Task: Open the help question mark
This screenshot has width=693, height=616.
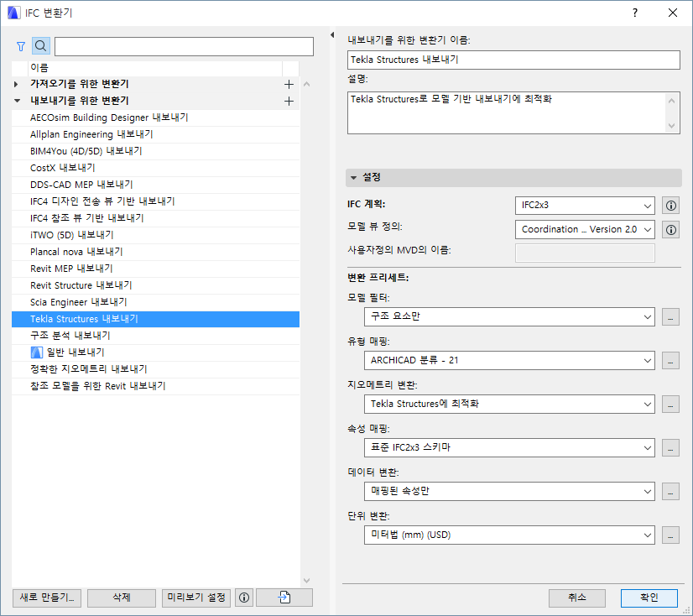Action: pos(635,13)
